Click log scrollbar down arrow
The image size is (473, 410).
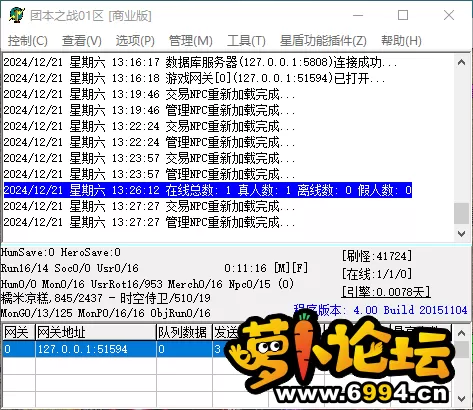pos(462,234)
